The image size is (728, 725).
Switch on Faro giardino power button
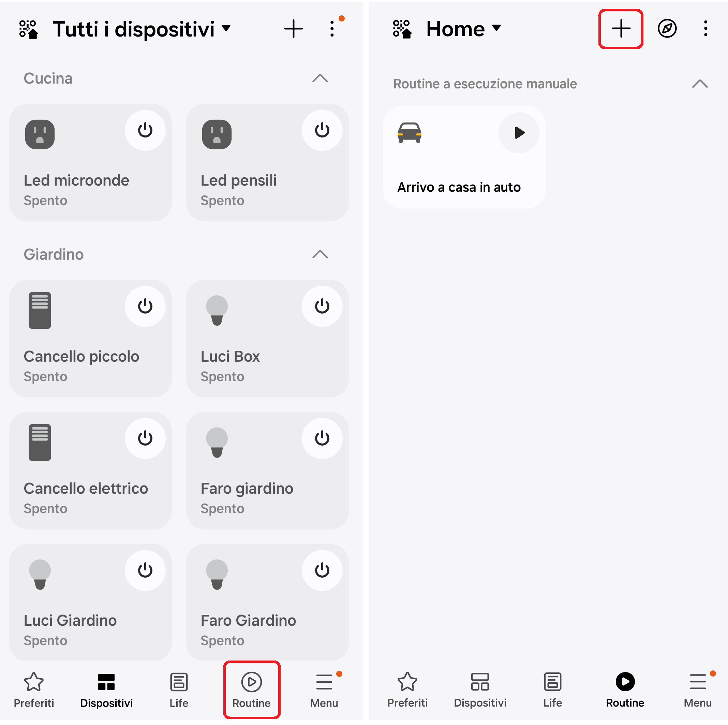click(x=322, y=438)
